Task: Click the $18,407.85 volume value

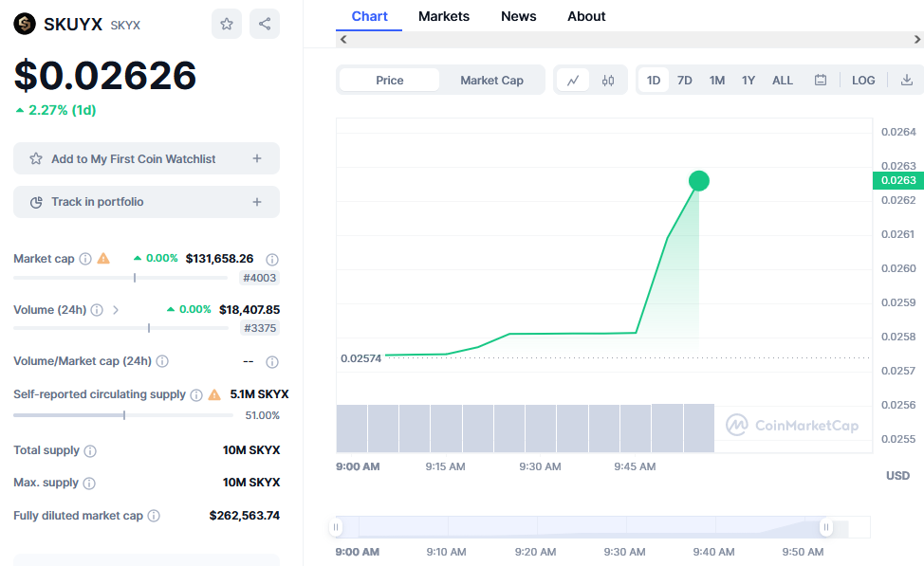Action: pos(249,310)
